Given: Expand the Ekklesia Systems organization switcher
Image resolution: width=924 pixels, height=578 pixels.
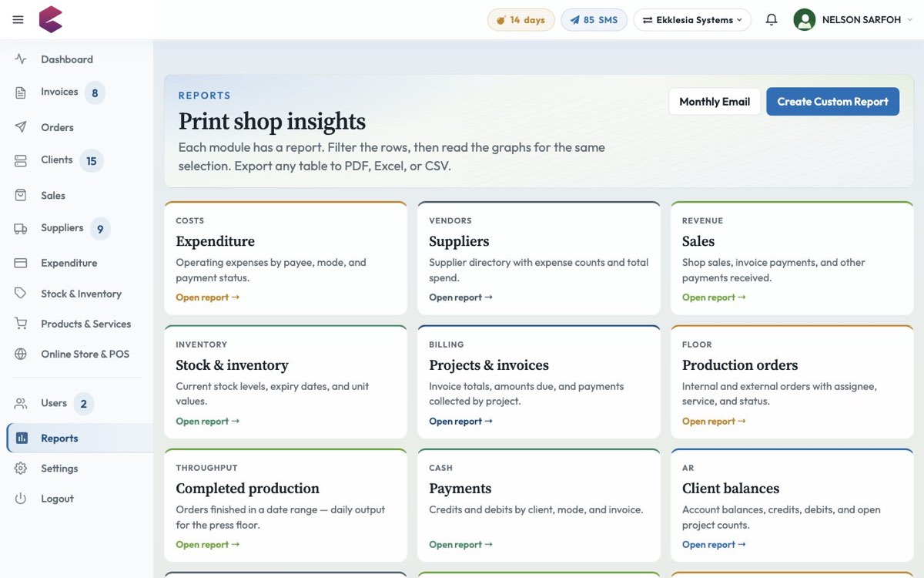Looking at the screenshot, I should (692, 20).
